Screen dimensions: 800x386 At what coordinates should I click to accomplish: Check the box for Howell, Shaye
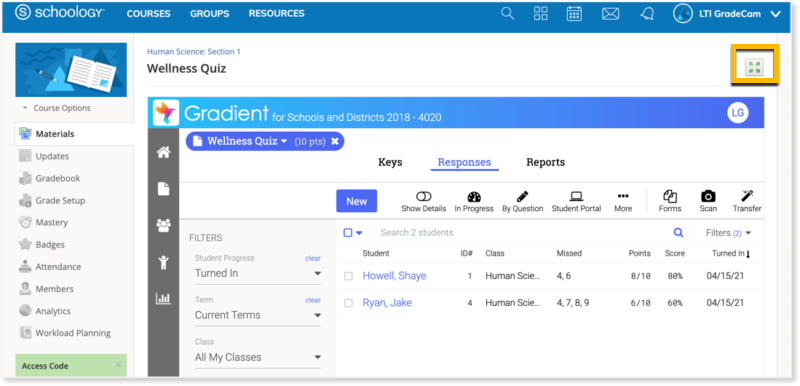[x=348, y=276]
